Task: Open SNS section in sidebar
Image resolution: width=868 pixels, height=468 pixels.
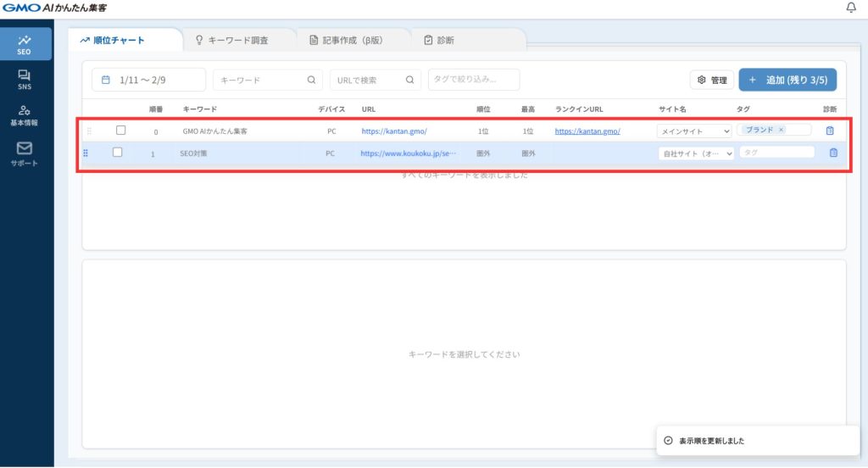Action: (25, 80)
